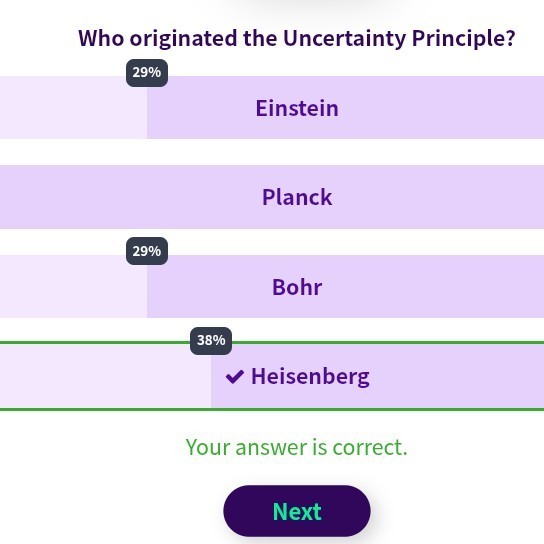The width and height of the screenshot is (544, 544).
Task: Click the Heisenberg name label
Action: [310, 377]
